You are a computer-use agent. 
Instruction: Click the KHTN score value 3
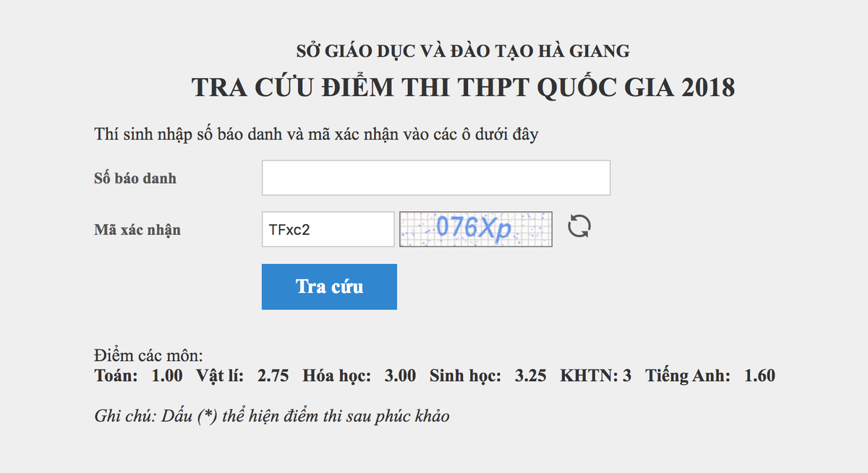(626, 375)
